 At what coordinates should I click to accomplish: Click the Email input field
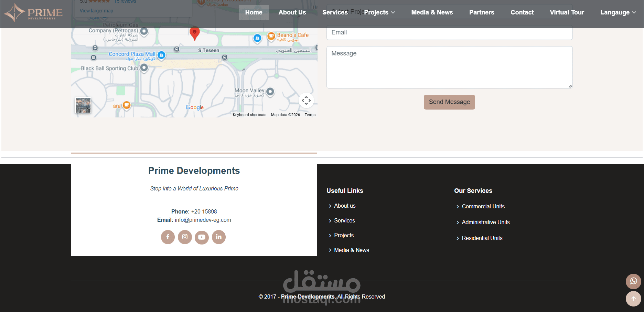click(449, 32)
